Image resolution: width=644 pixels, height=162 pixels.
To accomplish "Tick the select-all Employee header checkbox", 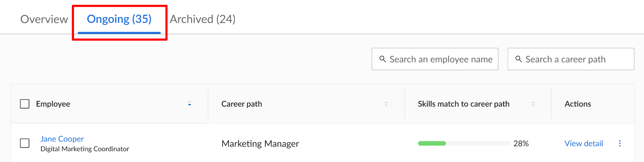I will (x=25, y=104).
